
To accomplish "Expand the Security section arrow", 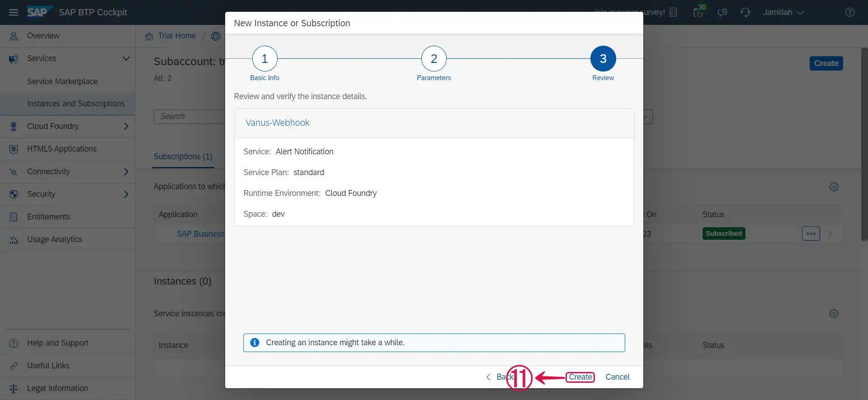I will point(126,194).
